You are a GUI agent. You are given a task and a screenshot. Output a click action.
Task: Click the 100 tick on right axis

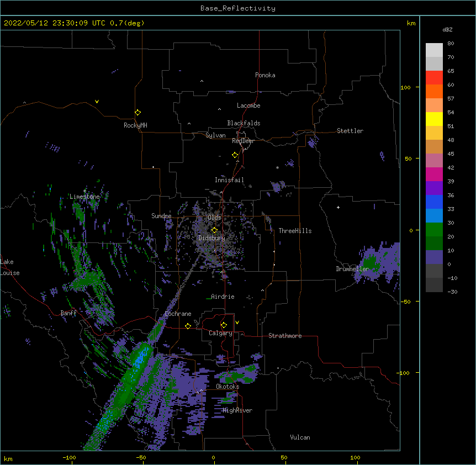[405, 87]
